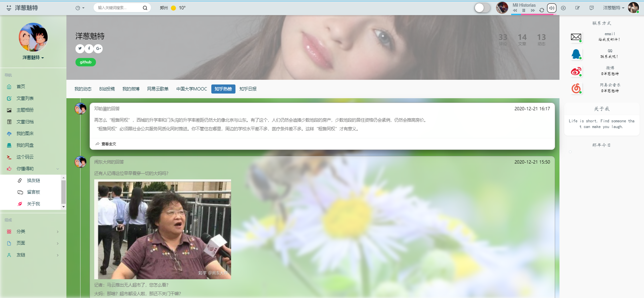
Task: Click the interview photo in the 闹东大师 answer
Action: pyautogui.click(x=163, y=229)
